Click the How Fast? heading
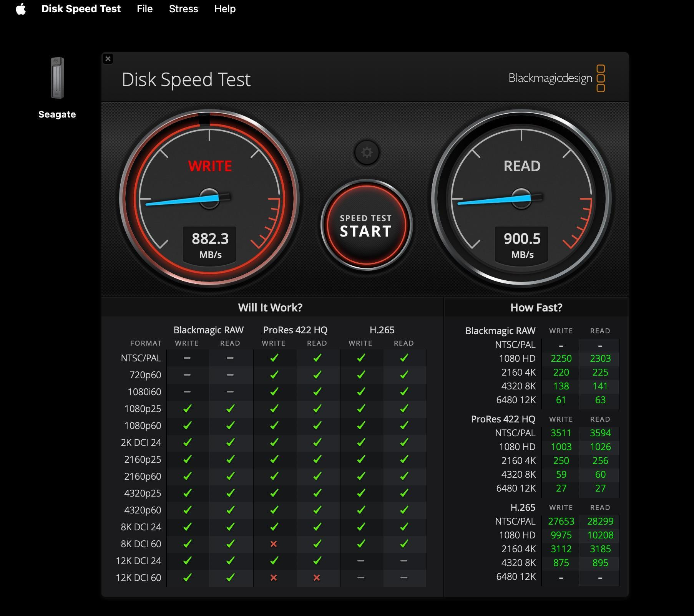694x616 pixels. 536,308
